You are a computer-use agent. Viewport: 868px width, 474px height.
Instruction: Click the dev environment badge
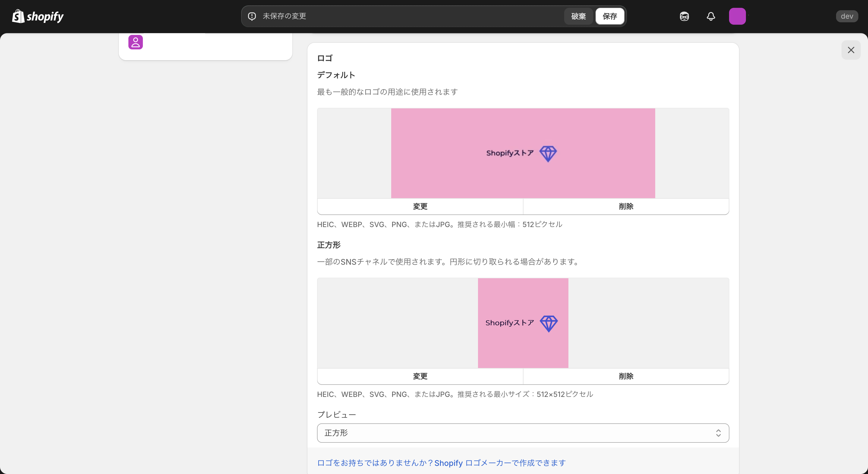pyautogui.click(x=847, y=16)
